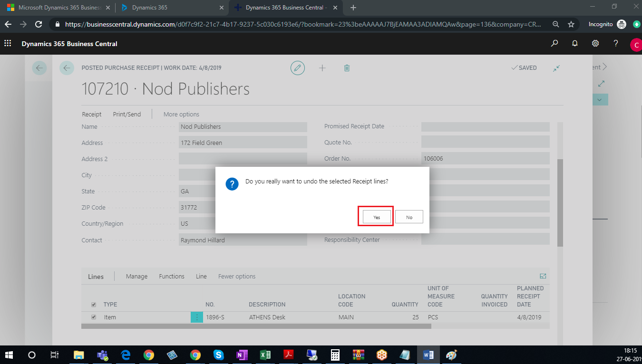Click the Order No. field showing 106006

point(485,158)
